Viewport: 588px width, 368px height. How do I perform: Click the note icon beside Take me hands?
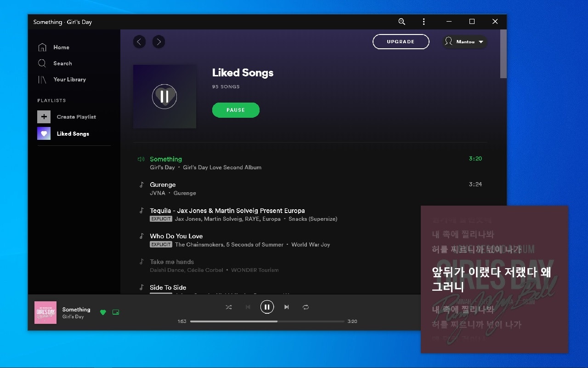coord(141,262)
